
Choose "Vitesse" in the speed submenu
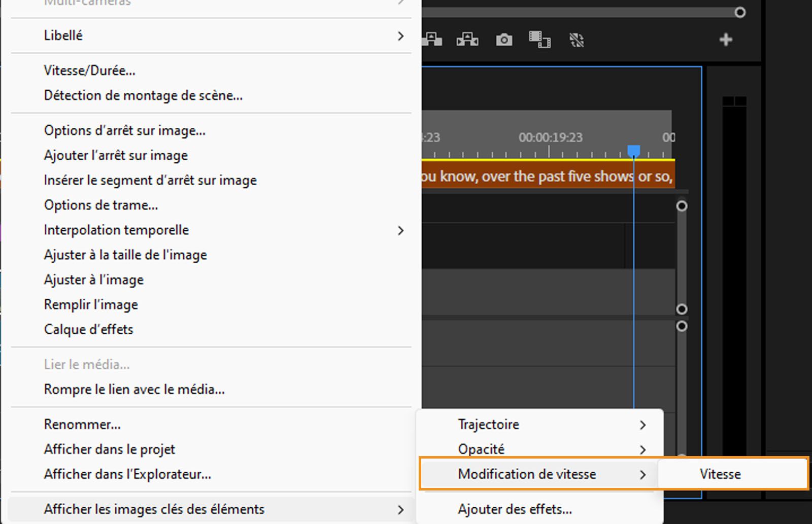720,474
